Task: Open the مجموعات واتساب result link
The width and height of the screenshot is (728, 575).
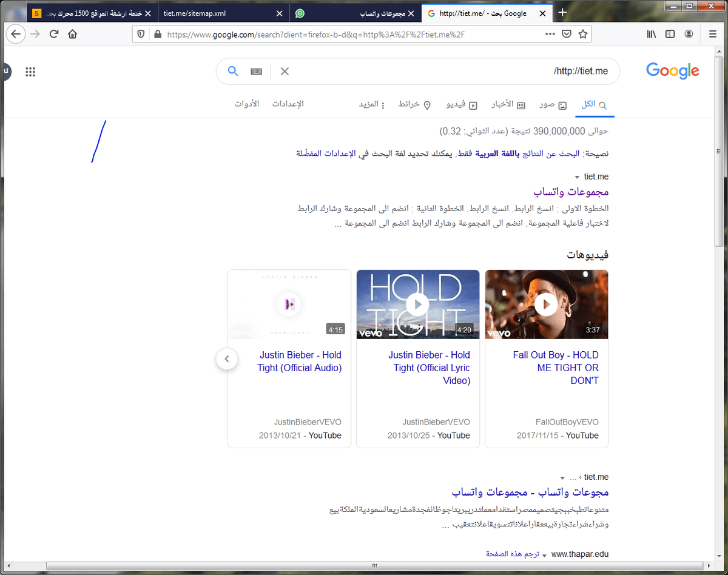Action: click(x=571, y=192)
